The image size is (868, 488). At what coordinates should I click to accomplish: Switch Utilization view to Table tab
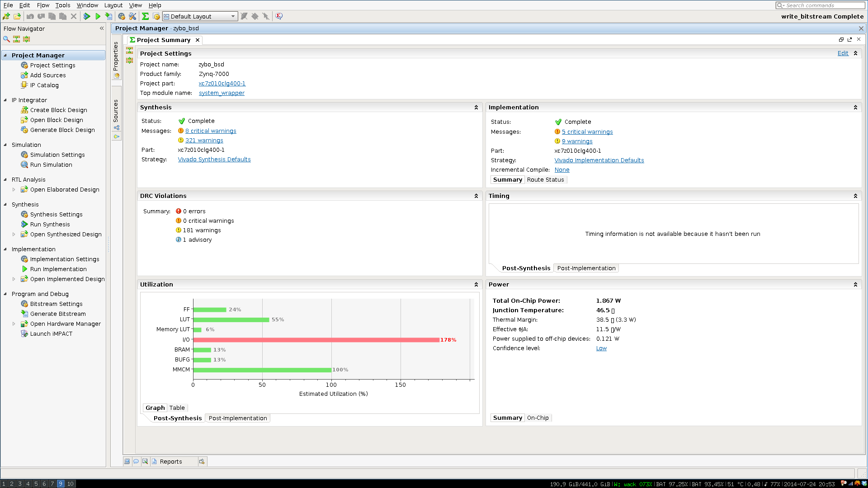pyautogui.click(x=177, y=408)
